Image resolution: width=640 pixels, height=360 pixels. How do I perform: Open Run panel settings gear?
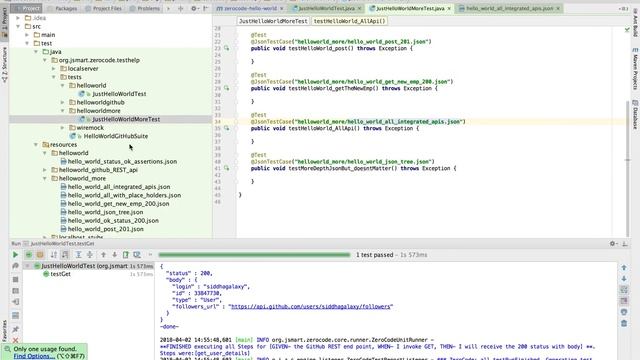click(613, 244)
